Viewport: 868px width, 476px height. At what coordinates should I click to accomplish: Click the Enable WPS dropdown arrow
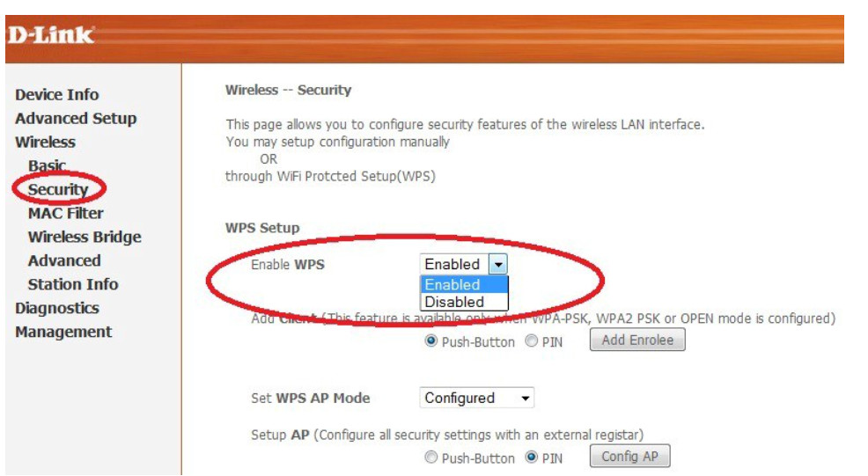pyautogui.click(x=498, y=264)
